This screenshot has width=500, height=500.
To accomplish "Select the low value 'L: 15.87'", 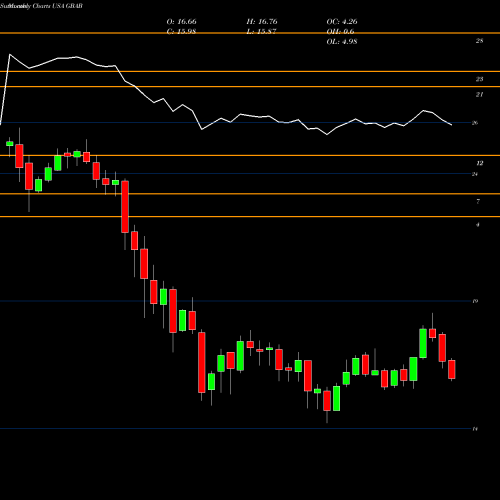I will click(x=261, y=32).
